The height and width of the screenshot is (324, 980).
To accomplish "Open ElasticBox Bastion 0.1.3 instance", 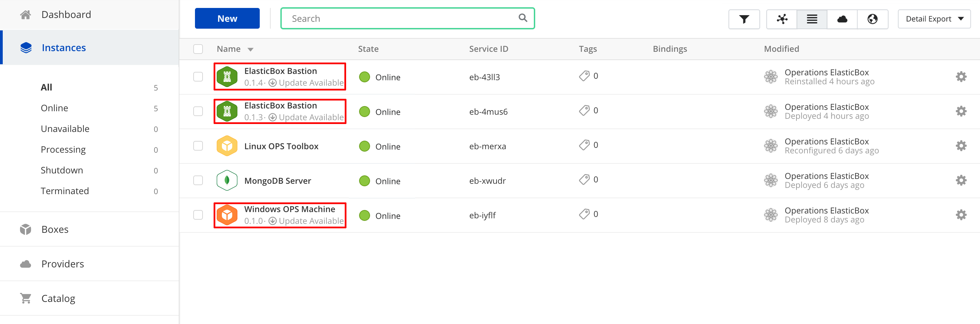I will 281,106.
